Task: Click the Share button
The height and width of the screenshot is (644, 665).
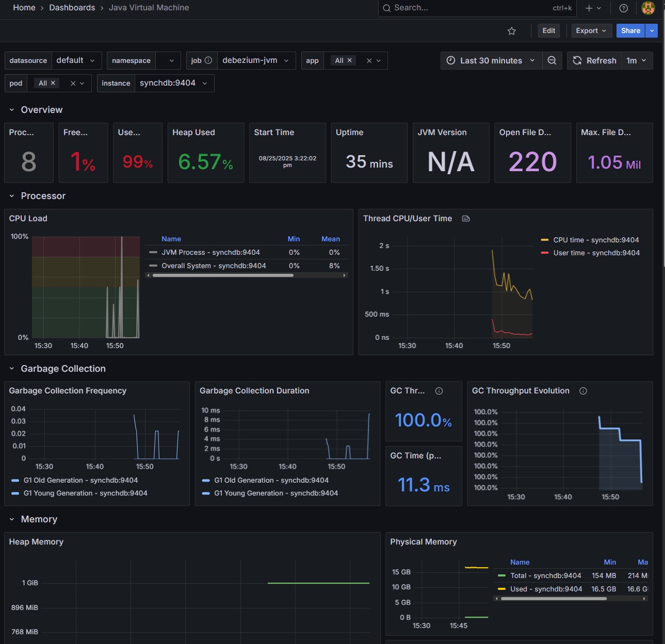Action: [630, 31]
